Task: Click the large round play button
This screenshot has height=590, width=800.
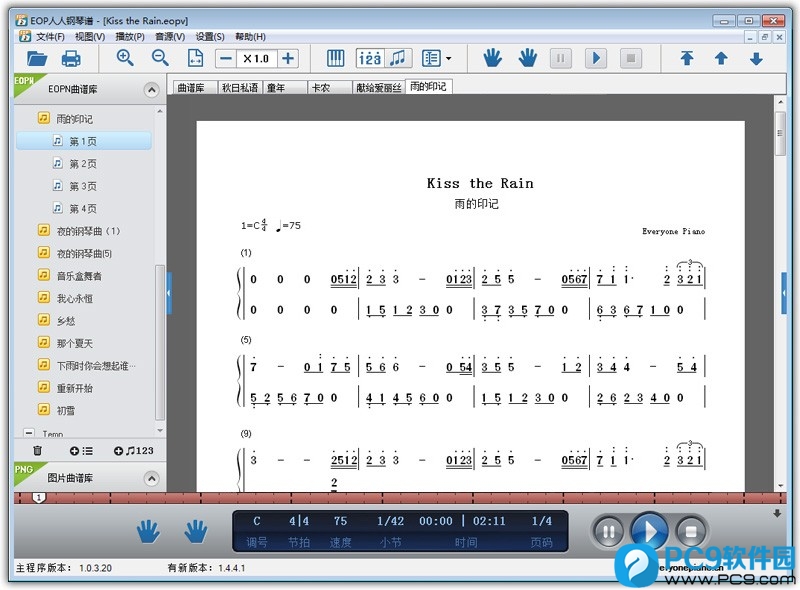Action: tap(649, 531)
